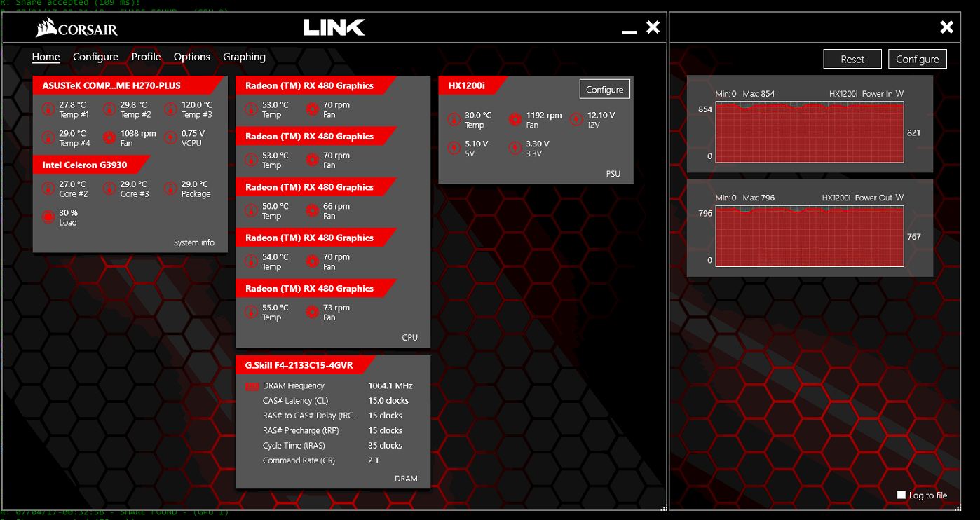Image resolution: width=980 pixels, height=520 pixels.
Task: Click the Reset button in the graph panel
Action: (852, 60)
